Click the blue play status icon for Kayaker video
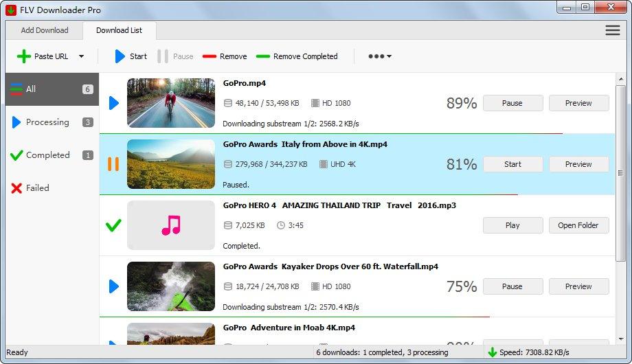This screenshot has width=632, height=364. point(114,286)
